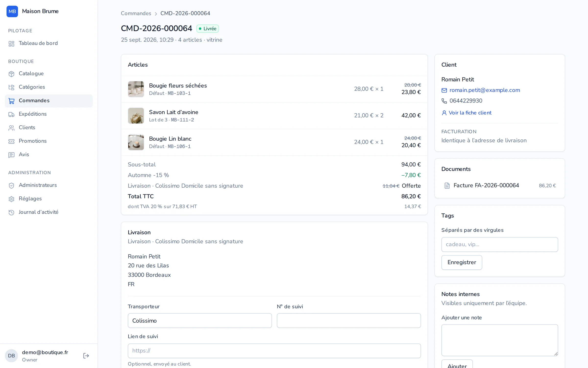The width and height of the screenshot is (588, 368).
Task: Open romain.petit@example.com email link
Action: 485,90
